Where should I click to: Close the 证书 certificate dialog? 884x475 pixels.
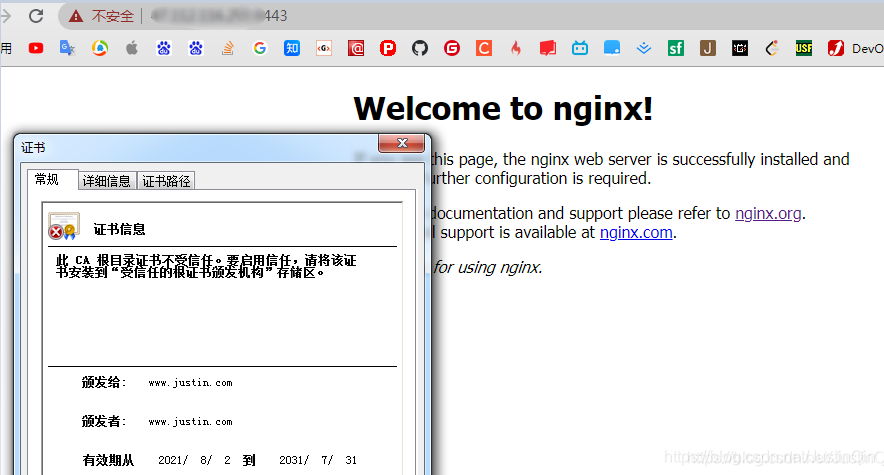(401, 143)
